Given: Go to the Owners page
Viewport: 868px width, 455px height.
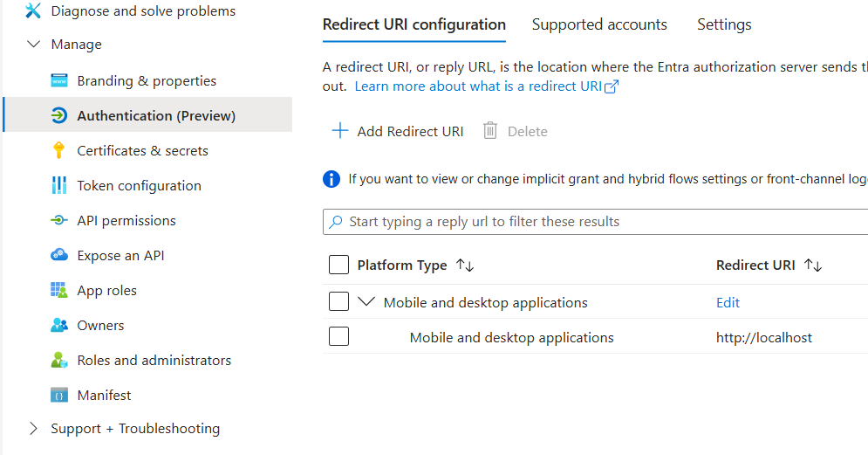Looking at the screenshot, I should tap(100, 326).
